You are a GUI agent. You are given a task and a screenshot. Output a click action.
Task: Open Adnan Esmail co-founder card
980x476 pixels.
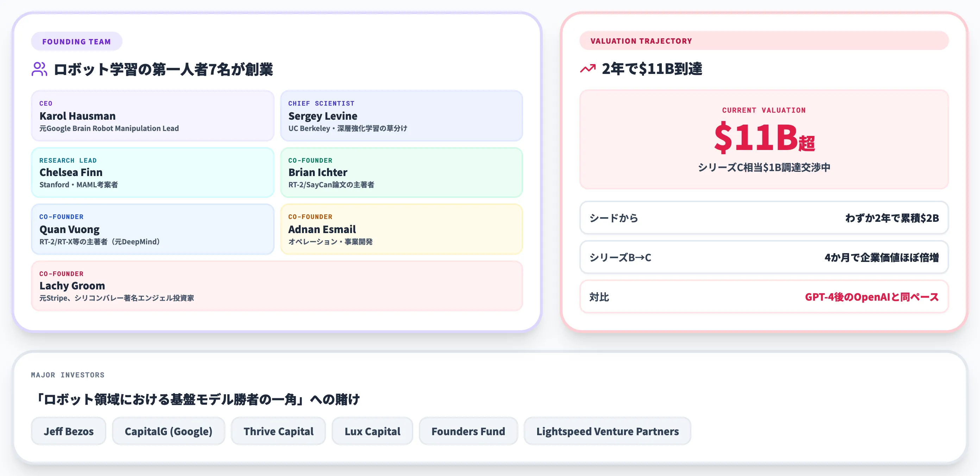(x=401, y=229)
